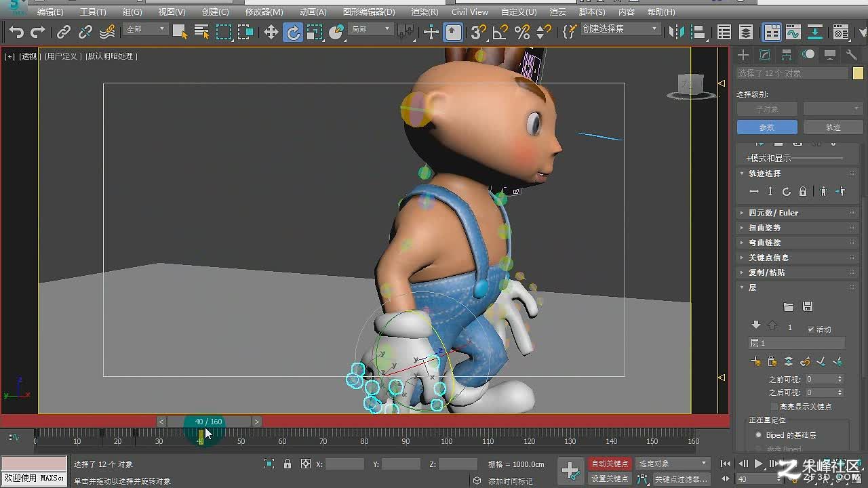Click the object color swatch beside name field

click(858, 73)
